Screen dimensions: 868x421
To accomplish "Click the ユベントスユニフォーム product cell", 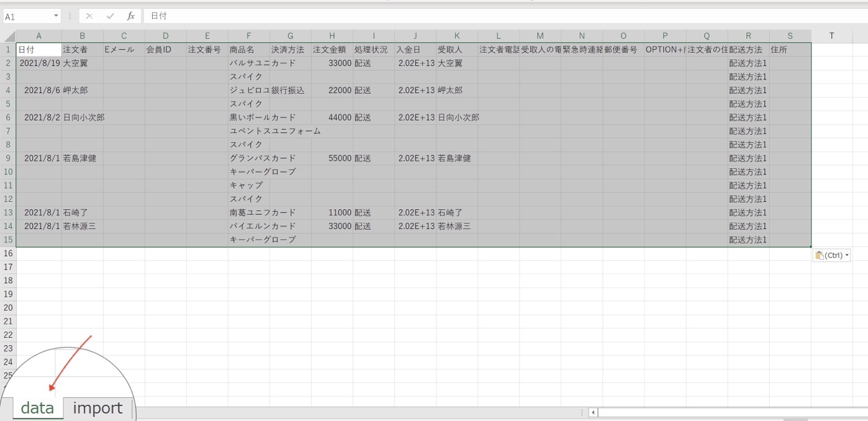I will point(275,131).
